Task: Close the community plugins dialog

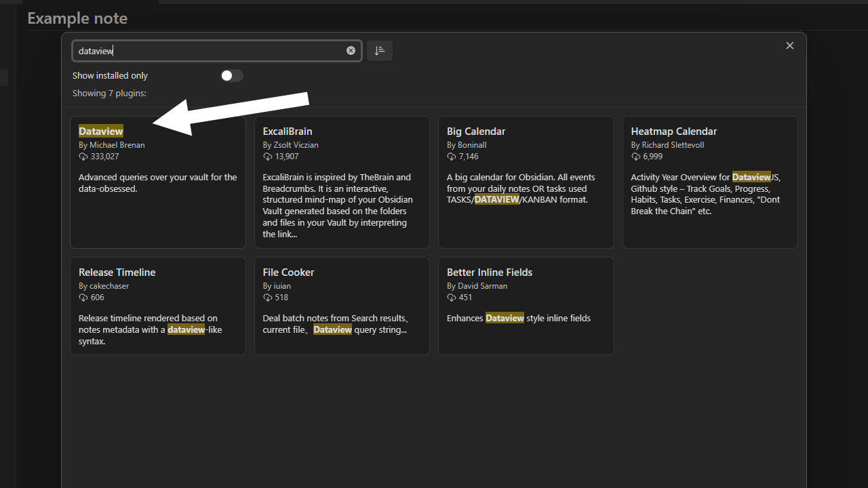Action: click(x=789, y=45)
